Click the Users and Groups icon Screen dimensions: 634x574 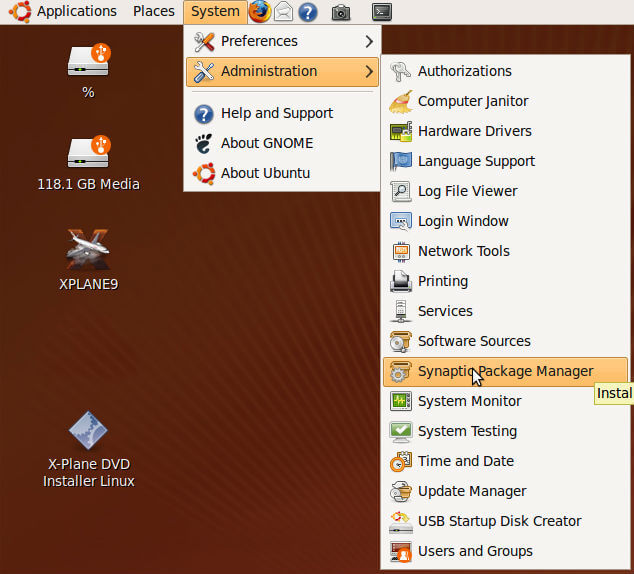(x=400, y=551)
